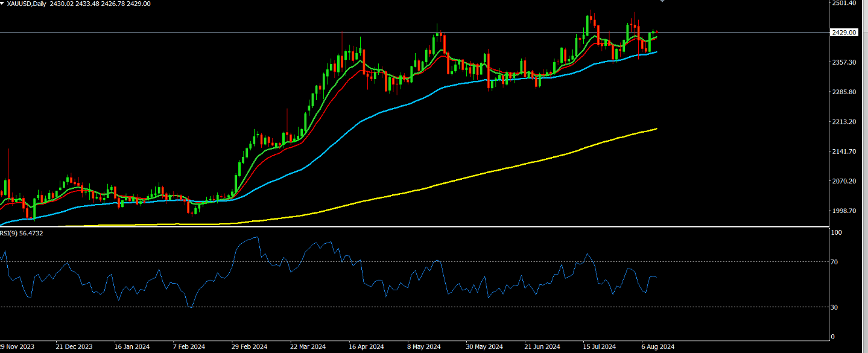The image size is (868, 353).
Task: Click the 29 Feb 2024 date label
Action: tap(250, 347)
